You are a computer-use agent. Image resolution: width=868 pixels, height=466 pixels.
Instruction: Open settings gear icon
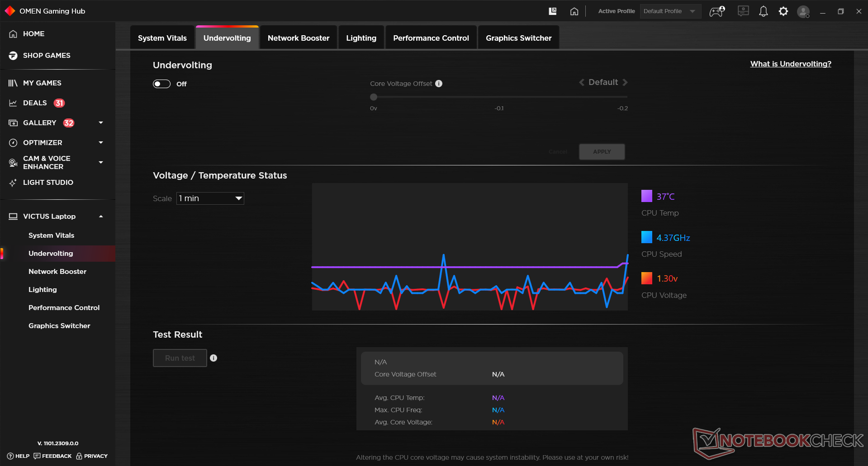coord(783,11)
